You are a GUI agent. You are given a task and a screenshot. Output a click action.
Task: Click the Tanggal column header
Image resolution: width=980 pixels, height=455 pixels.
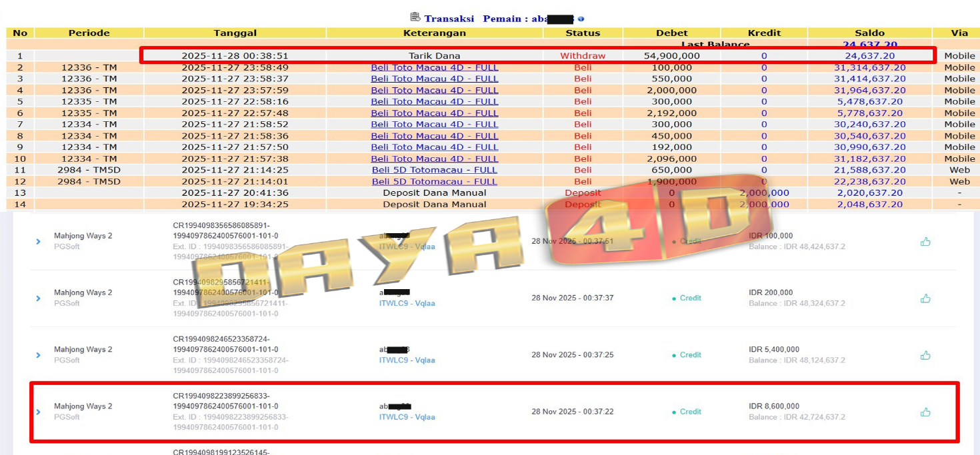pyautogui.click(x=235, y=33)
